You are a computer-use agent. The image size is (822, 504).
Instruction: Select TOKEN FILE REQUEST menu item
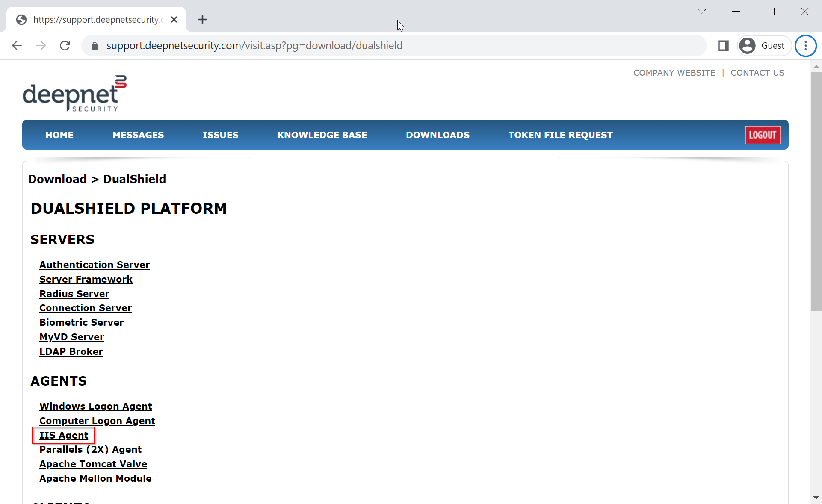(560, 135)
